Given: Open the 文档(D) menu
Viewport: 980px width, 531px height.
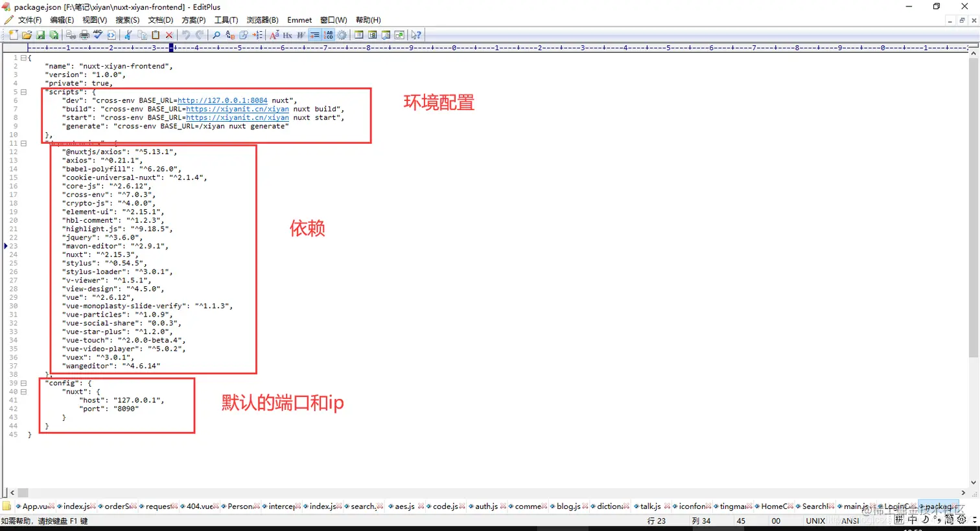Looking at the screenshot, I should 161,20.
